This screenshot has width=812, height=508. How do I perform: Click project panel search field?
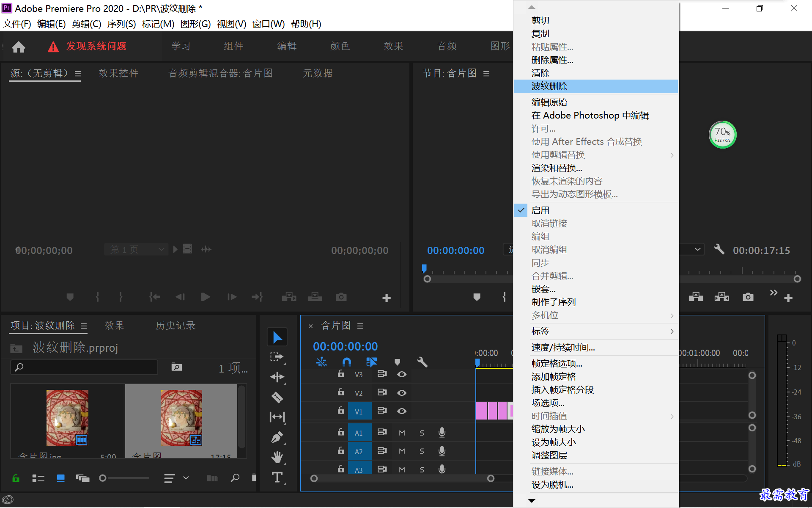84,367
